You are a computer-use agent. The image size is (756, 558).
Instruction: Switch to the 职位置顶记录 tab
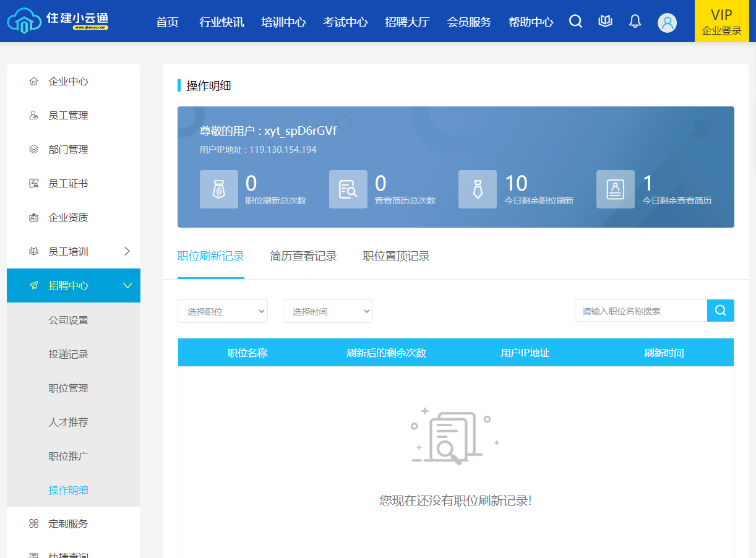[x=396, y=256]
